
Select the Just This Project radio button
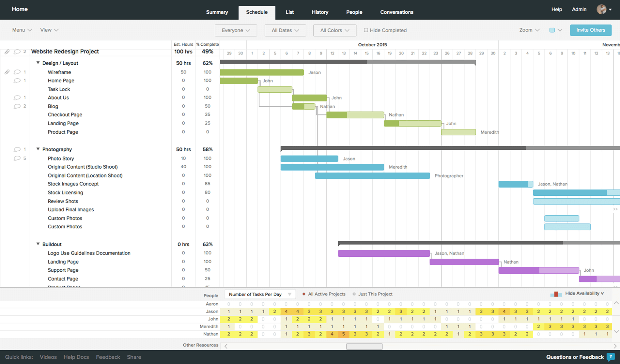click(354, 294)
